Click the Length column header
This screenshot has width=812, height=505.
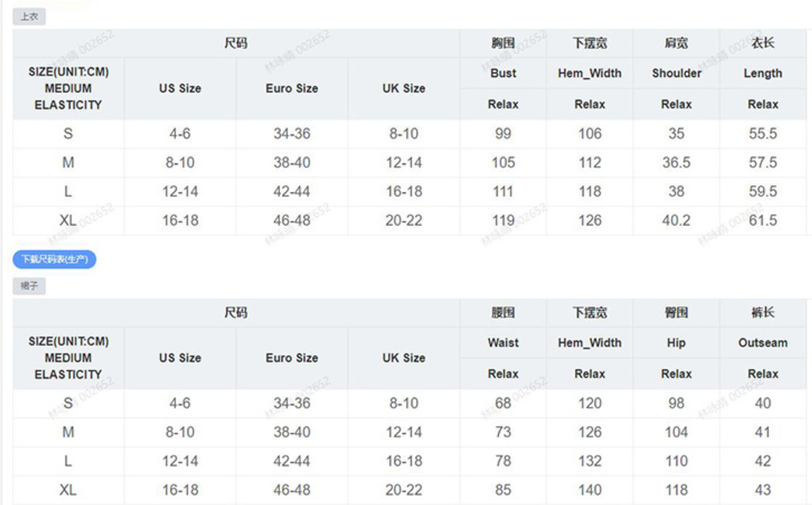tap(763, 73)
